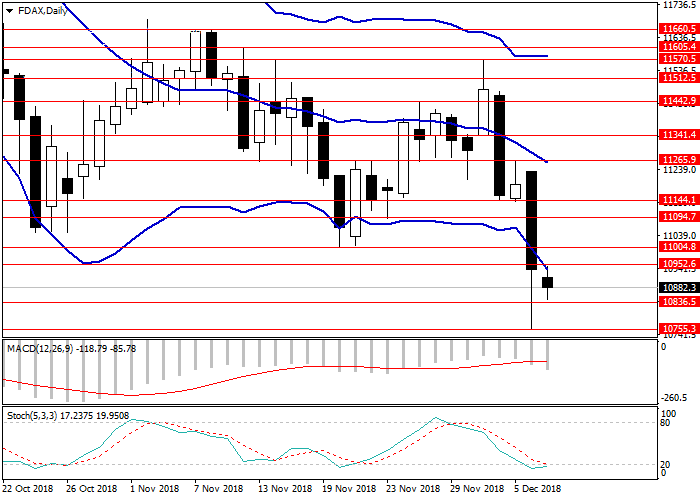This screenshot has height=500, width=700.
Task: Click the 11239.0 price axis value
Action: coord(679,170)
